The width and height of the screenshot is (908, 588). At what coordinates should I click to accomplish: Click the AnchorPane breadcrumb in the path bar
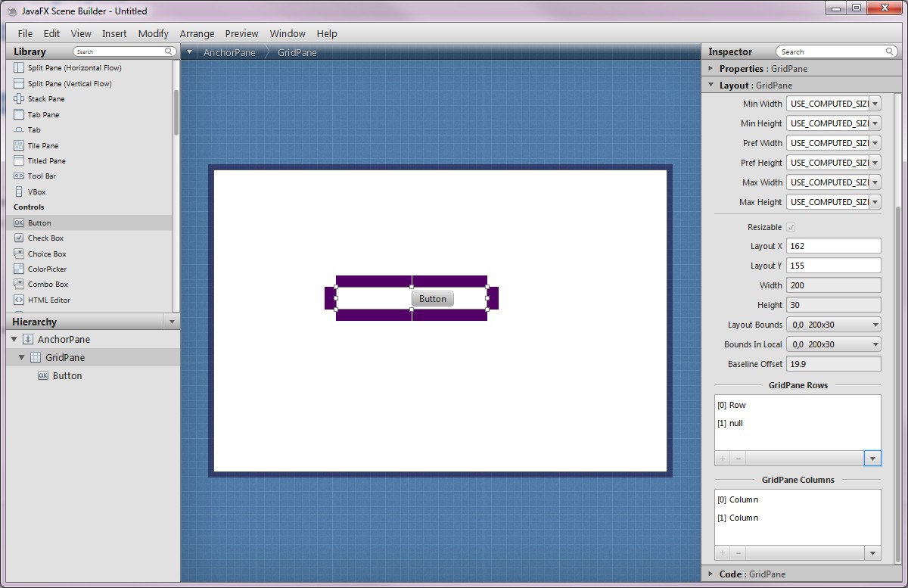pos(229,53)
